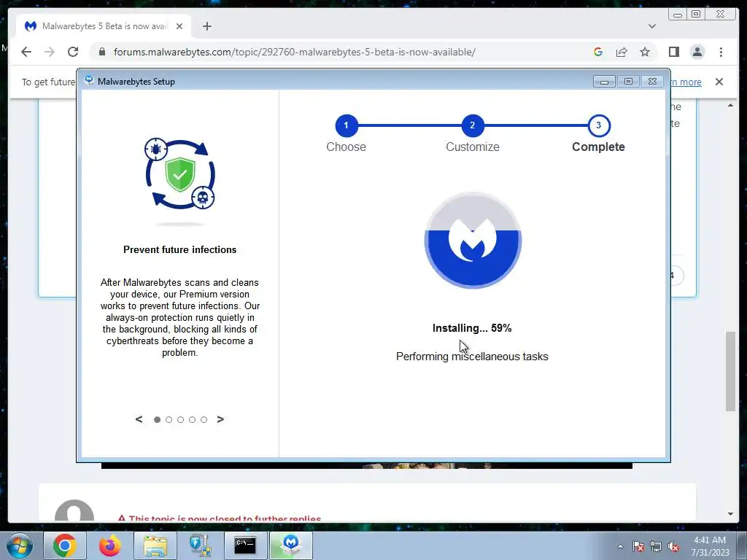Click step 2 Customize circle
The width and height of the screenshot is (747, 560).
473,125
